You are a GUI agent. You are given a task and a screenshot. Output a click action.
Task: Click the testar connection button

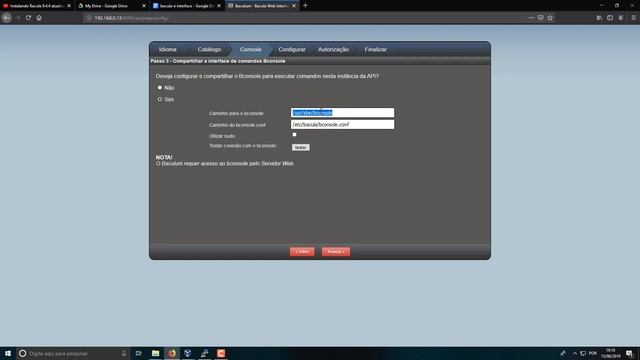point(301,147)
